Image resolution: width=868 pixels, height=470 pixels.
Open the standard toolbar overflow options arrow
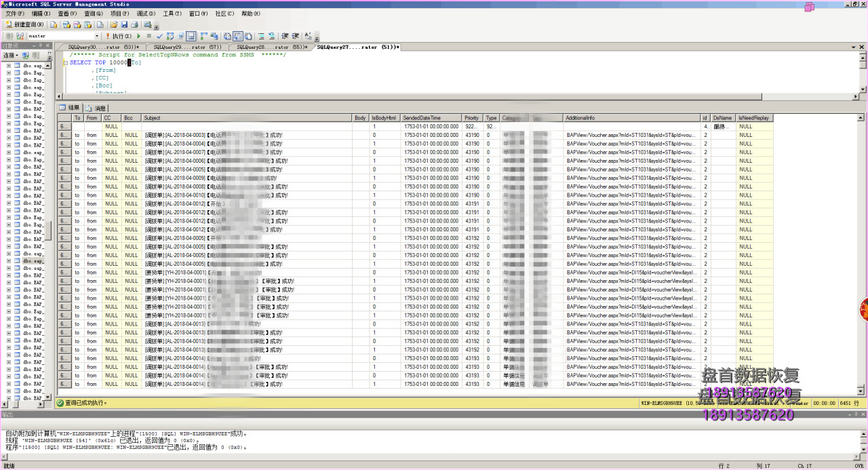tap(156, 26)
